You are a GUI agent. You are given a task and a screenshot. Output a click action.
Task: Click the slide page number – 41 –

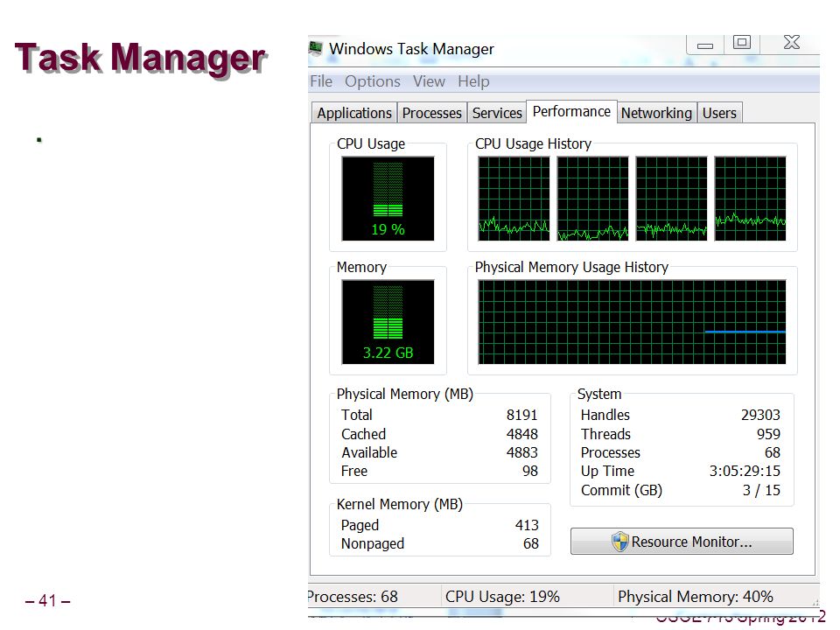47,601
